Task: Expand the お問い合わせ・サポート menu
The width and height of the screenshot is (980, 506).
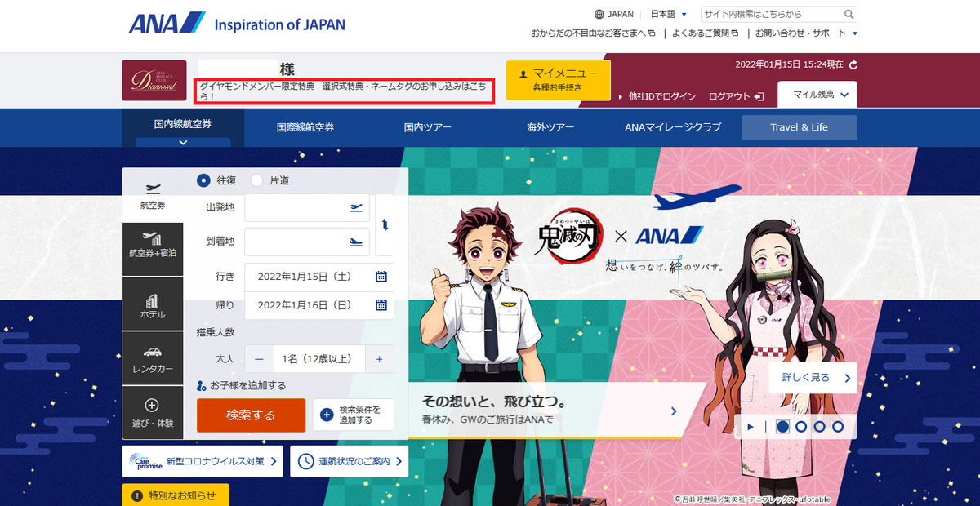Action: pos(806,33)
